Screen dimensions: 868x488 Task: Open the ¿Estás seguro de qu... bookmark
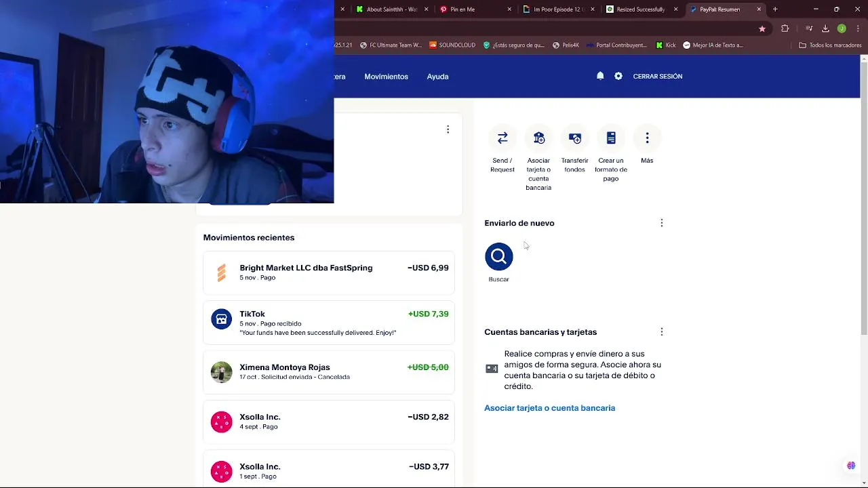[513, 45]
